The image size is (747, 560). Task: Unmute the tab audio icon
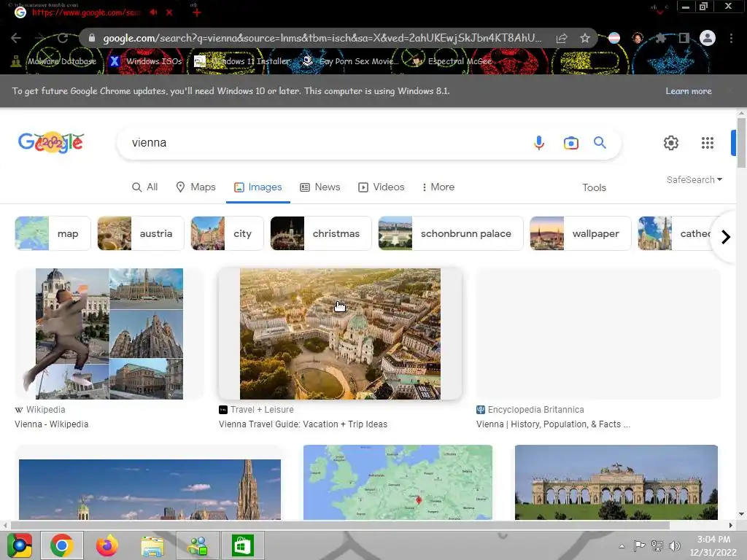coord(153,12)
